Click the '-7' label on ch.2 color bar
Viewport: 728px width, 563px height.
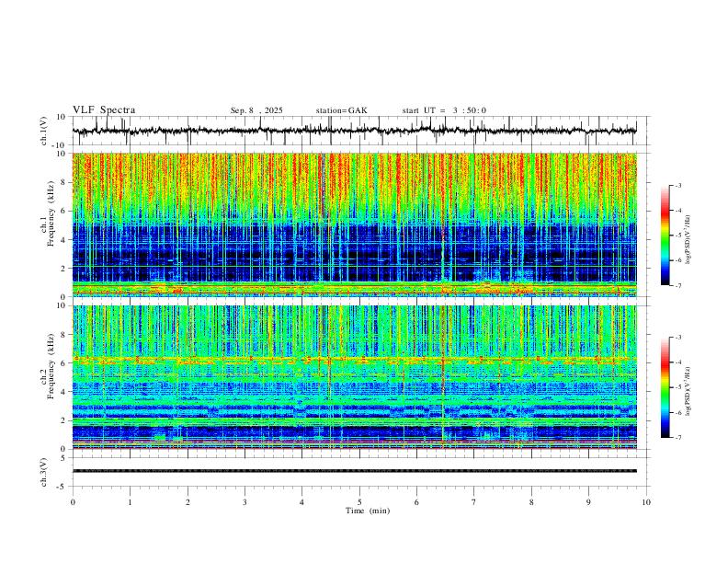click(x=677, y=438)
